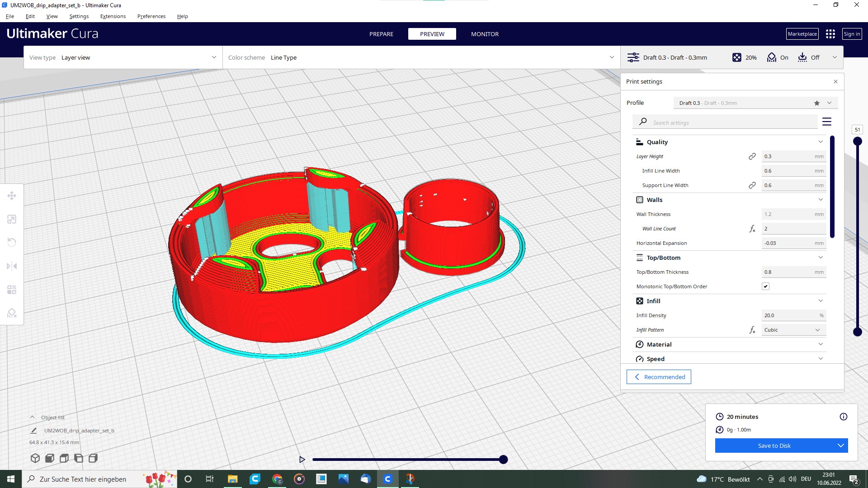
Task: Click link icon beside Support Line Width
Action: (752, 185)
